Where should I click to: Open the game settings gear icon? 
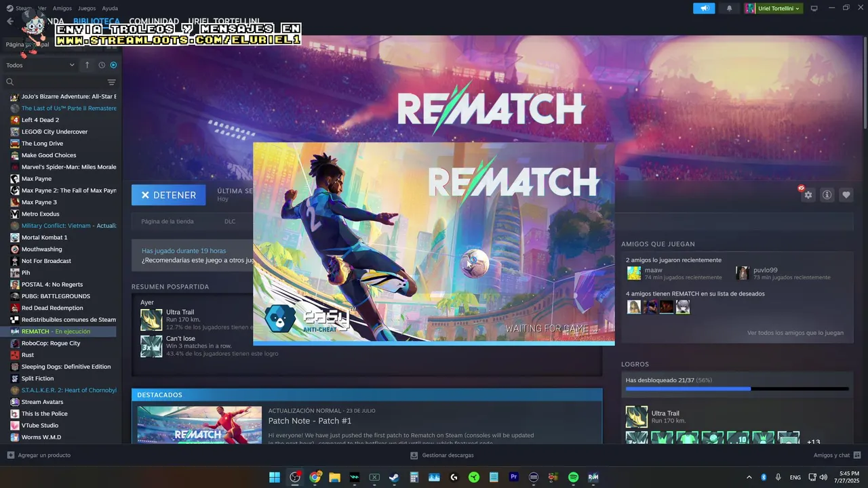[808, 195]
